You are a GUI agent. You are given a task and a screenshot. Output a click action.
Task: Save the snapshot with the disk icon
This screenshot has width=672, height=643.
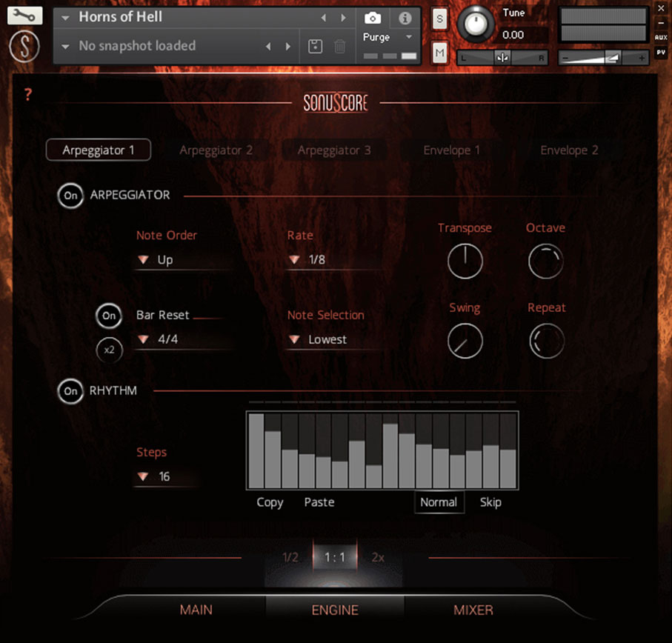tap(316, 46)
